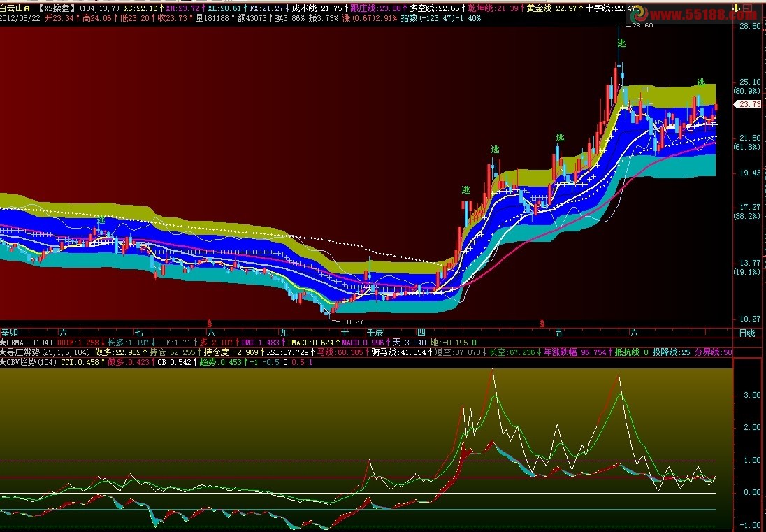Viewport: 766px width, 532px height.
Task: Click the red $ marker above 八
Action: [x=210, y=324]
